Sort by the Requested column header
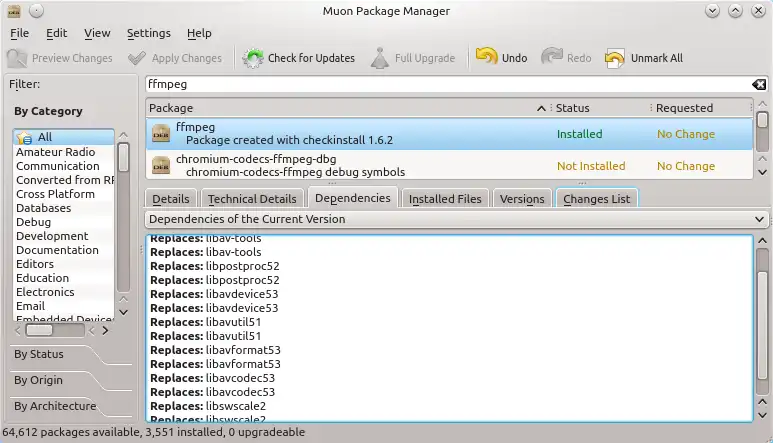Image resolution: width=773 pixels, height=443 pixels. 701,108
